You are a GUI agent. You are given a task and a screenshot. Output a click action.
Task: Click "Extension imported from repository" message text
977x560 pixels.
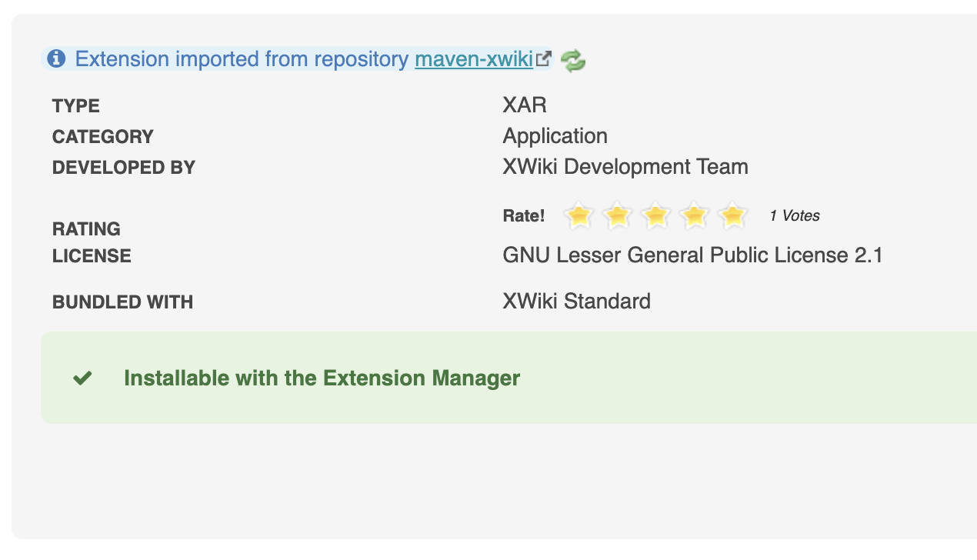click(x=242, y=59)
